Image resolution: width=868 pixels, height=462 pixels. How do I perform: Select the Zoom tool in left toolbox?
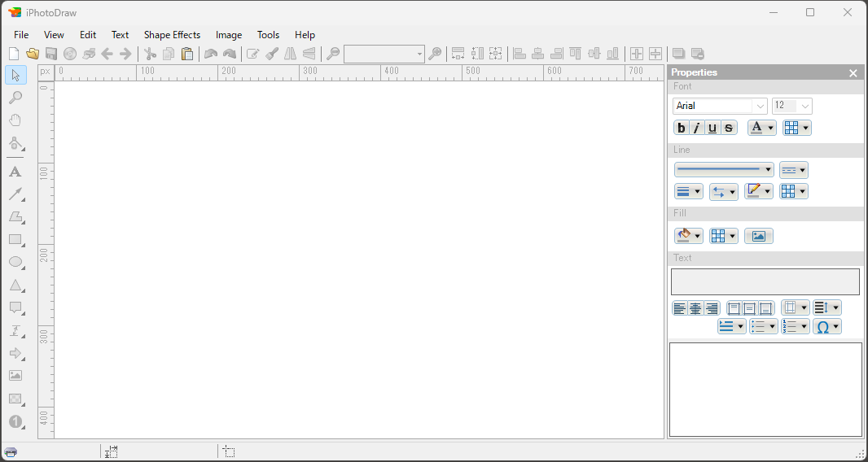15,98
